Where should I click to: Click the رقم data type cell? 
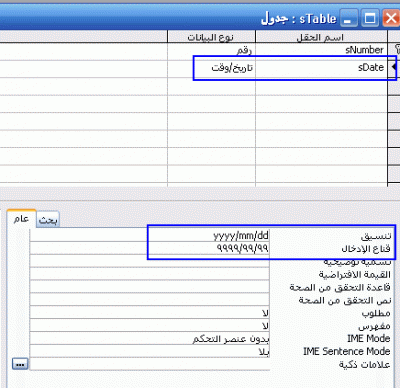click(x=211, y=51)
